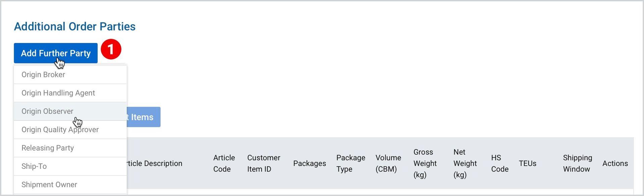Click the Additional Order Parties heading
This screenshot has width=644, height=196.
tap(75, 27)
